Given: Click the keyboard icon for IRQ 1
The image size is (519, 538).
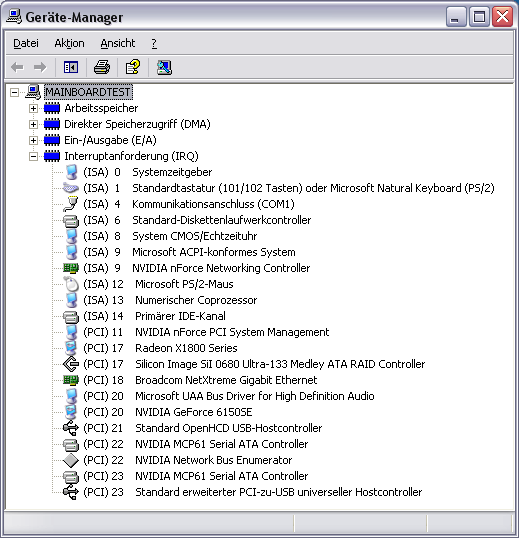Looking at the screenshot, I should pyautogui.click(x=71, y=188).
